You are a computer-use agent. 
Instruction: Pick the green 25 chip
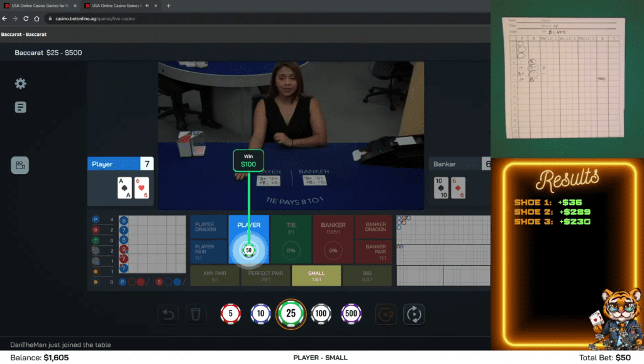click(x=291, y=314)
